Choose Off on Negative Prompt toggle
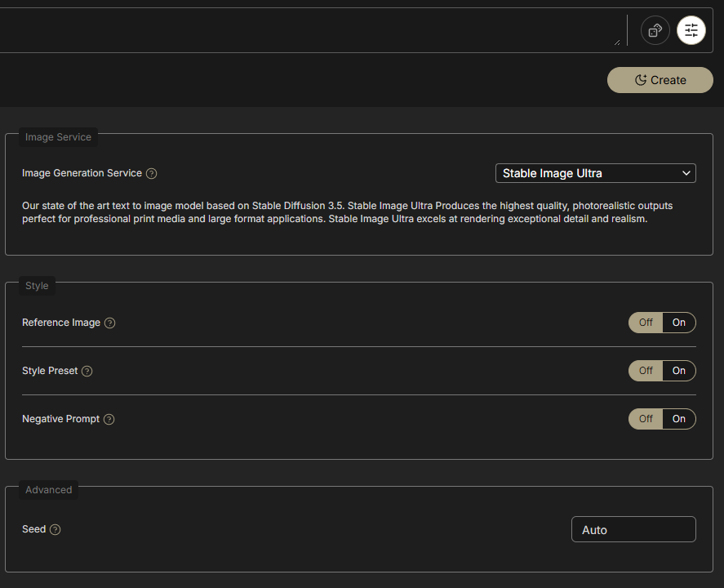 coord(646,419)
